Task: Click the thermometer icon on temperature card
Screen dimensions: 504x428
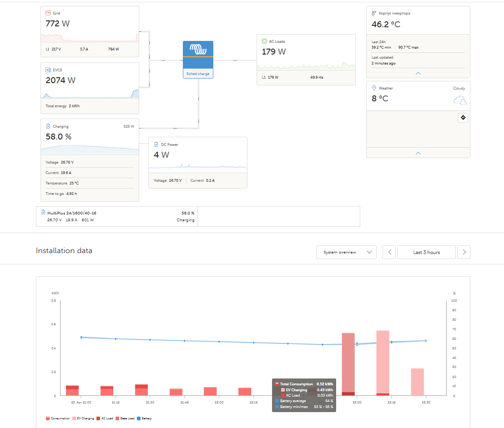Action: click(x=374, y=14)
